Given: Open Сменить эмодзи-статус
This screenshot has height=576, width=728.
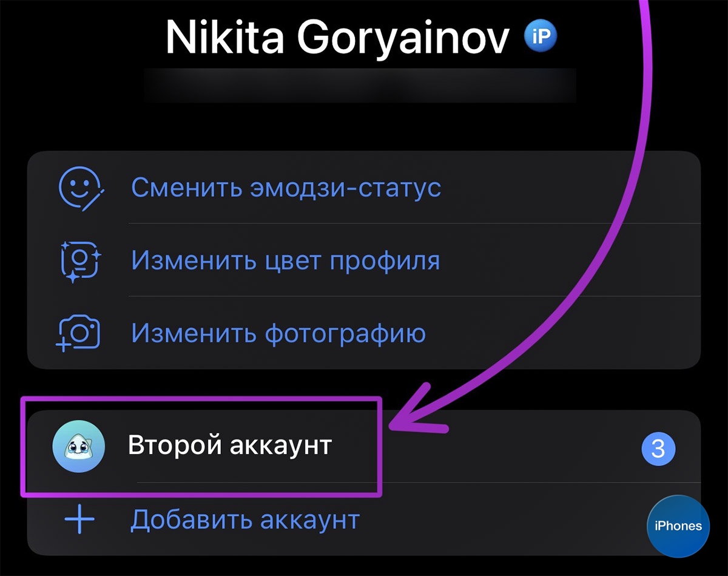Looking at the screenshot, I should (286, 188).
